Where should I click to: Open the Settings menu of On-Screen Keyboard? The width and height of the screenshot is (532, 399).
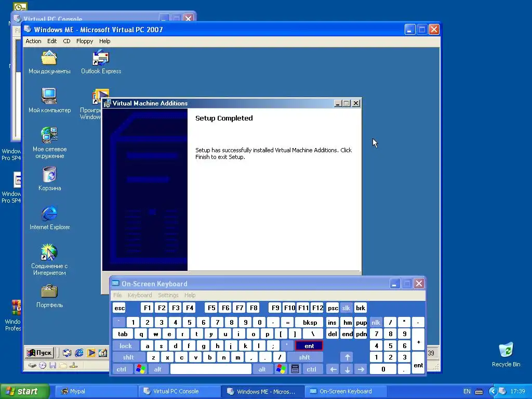[168, 295]
